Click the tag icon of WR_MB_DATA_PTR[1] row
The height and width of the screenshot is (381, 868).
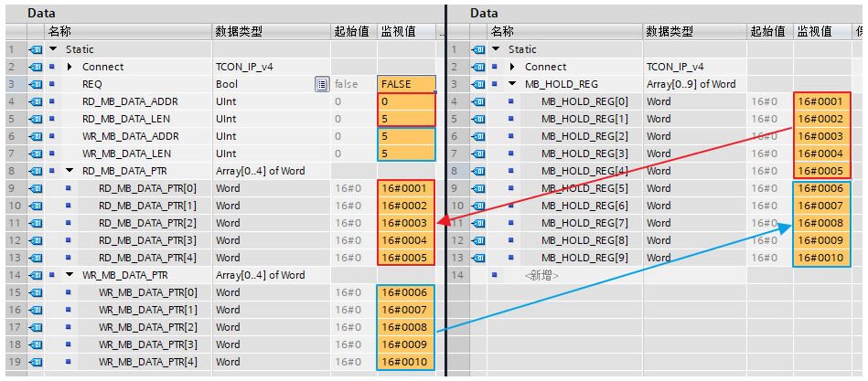(36, 310)
